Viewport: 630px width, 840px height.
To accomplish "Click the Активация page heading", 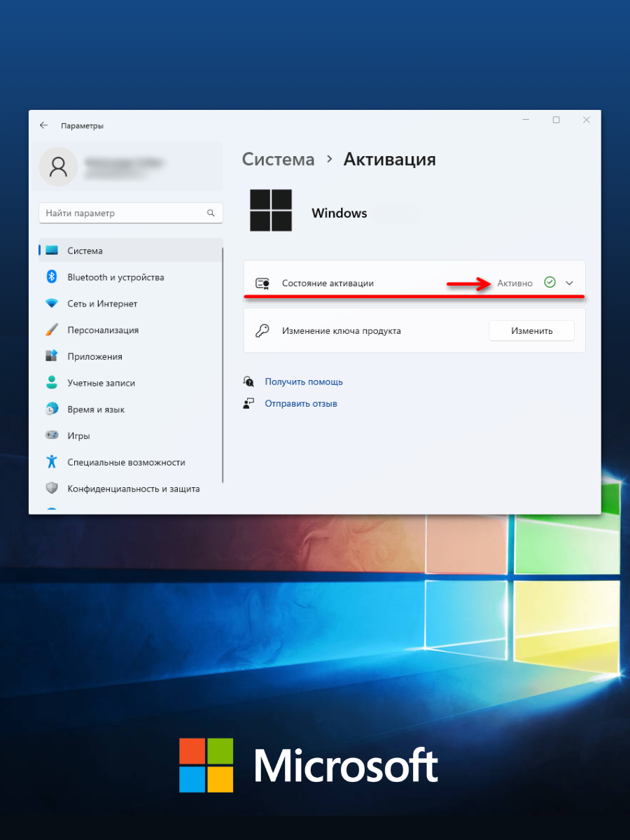I will (x=389, y=159).
